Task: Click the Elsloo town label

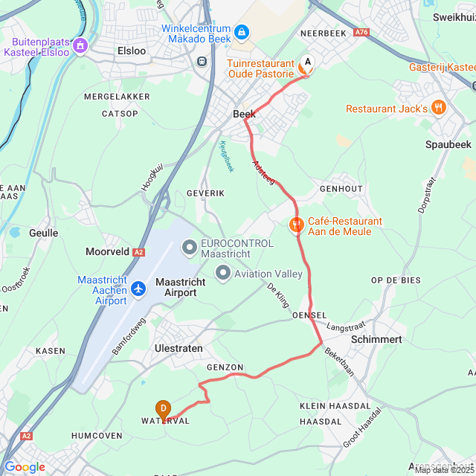Action: (132, 51)
